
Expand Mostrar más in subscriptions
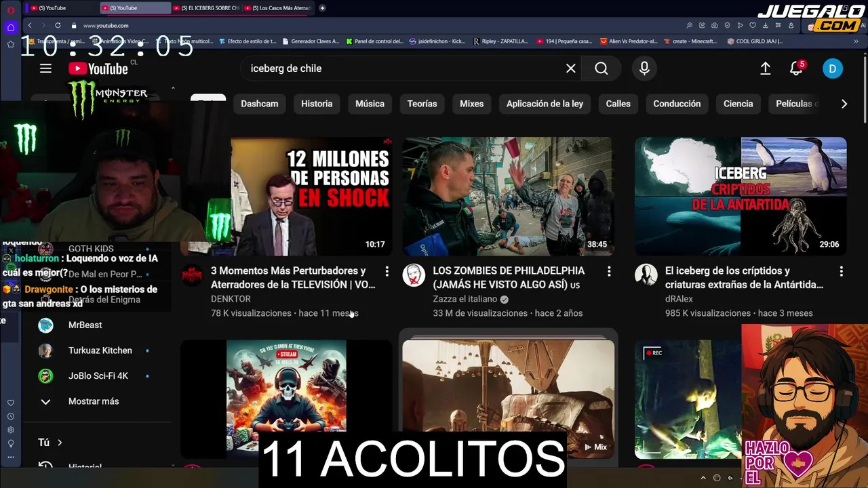click(x=94, y=401)
